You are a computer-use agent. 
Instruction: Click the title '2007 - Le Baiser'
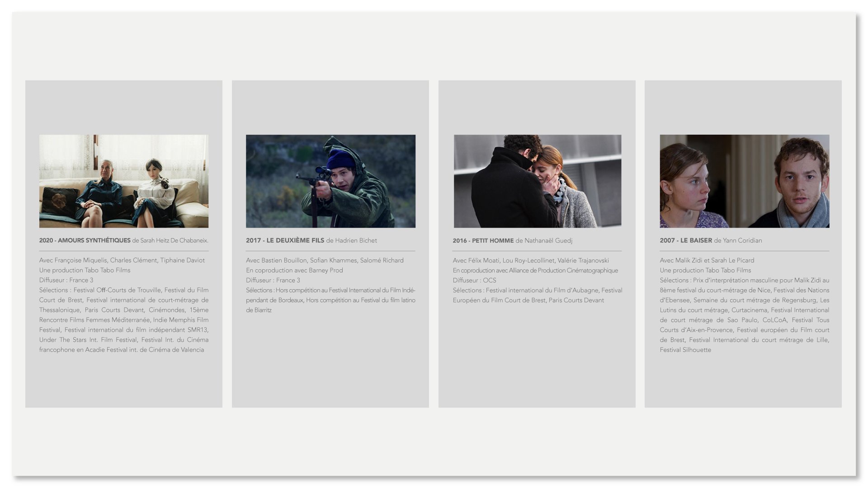tap(685, 240)
